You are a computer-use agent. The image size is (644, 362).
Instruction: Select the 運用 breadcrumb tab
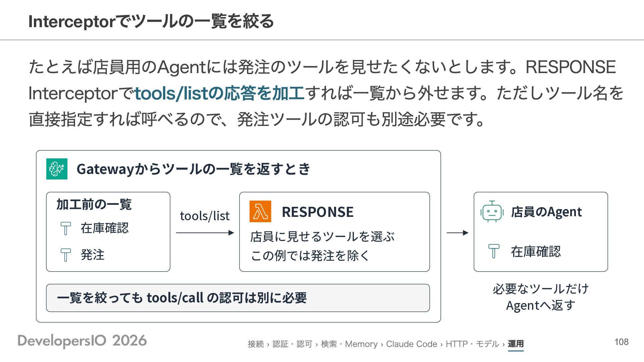tap(516, 344)
